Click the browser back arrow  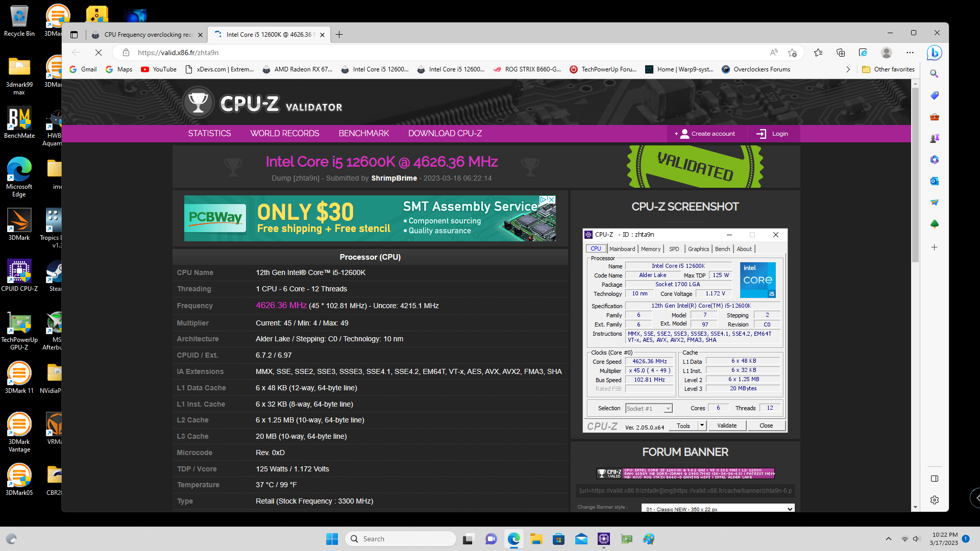(76, 53)
